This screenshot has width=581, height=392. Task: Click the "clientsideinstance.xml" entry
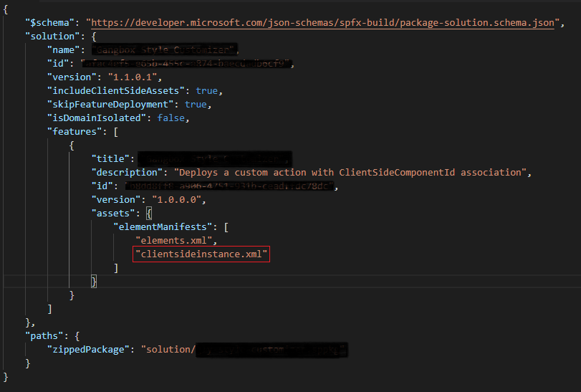point(201,254)
